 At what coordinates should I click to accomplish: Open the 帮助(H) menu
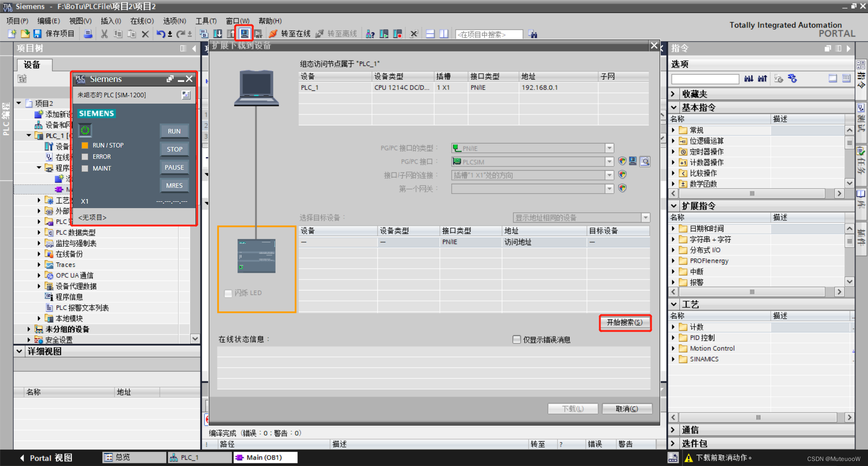[x=270, y=21]
